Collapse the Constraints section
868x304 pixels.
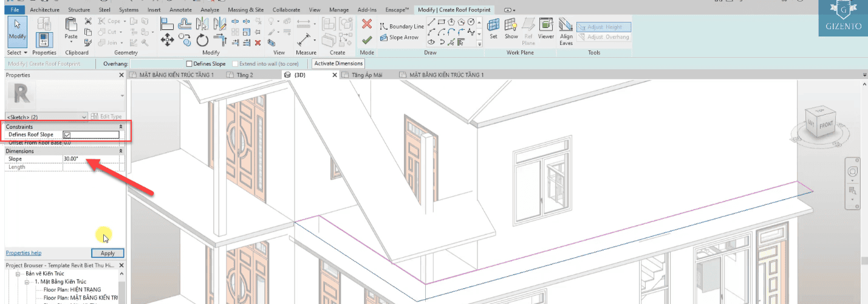coord(120,127)
